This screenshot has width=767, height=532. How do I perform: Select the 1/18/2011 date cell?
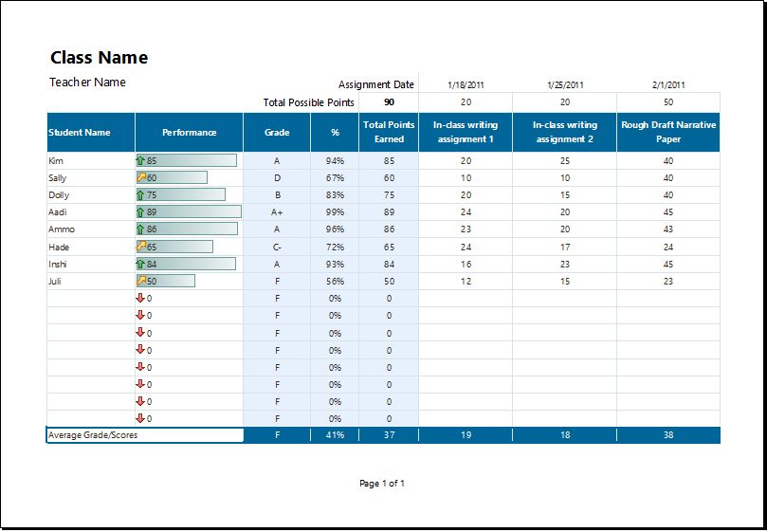[466, 84]
